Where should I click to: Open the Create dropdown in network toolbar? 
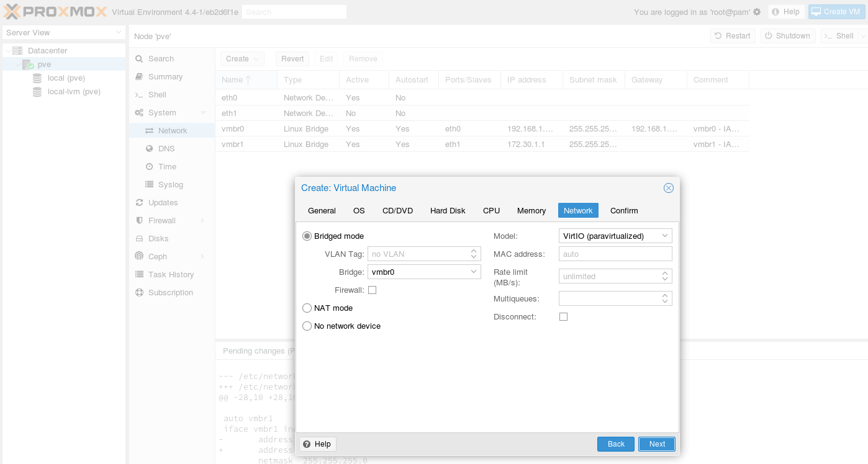242,59
